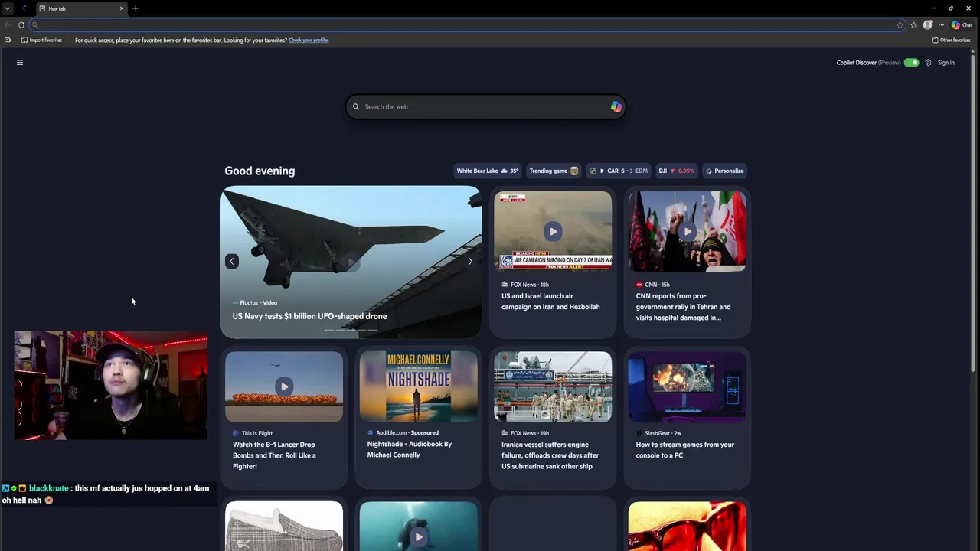The height and width of the screenshot is (551, 980).
Task: Play the B-1 Lancer bombs video
Action: click(284, 386)
